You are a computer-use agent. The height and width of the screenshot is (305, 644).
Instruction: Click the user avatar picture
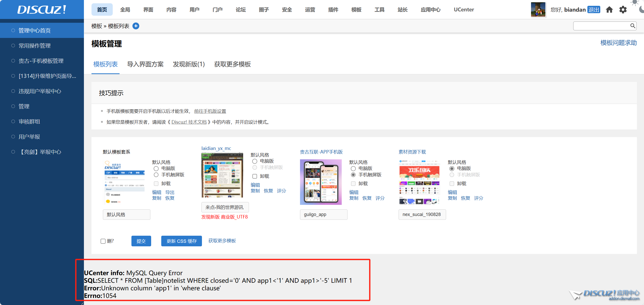point(538,10)
